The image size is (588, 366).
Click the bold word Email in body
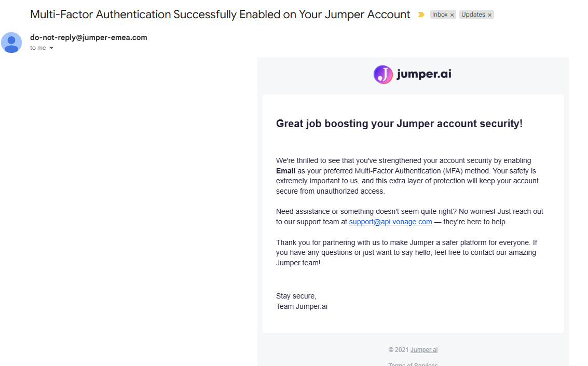[286, 171]
